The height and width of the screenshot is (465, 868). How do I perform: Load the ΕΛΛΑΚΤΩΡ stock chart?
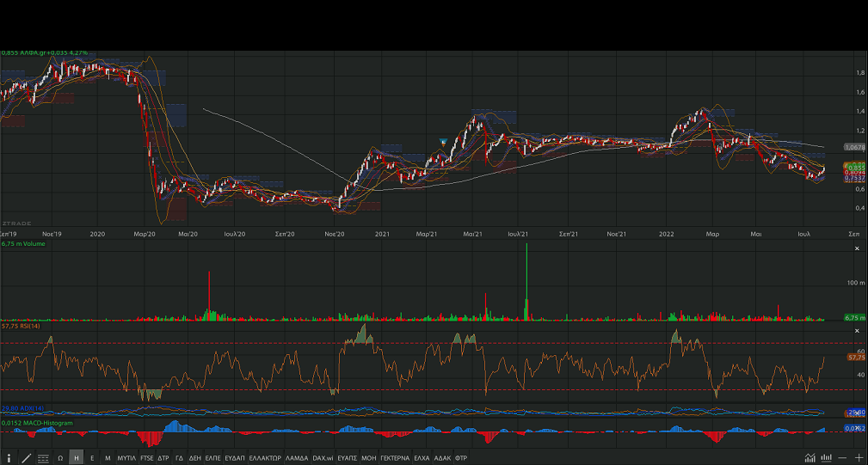[x=264, y=458]
